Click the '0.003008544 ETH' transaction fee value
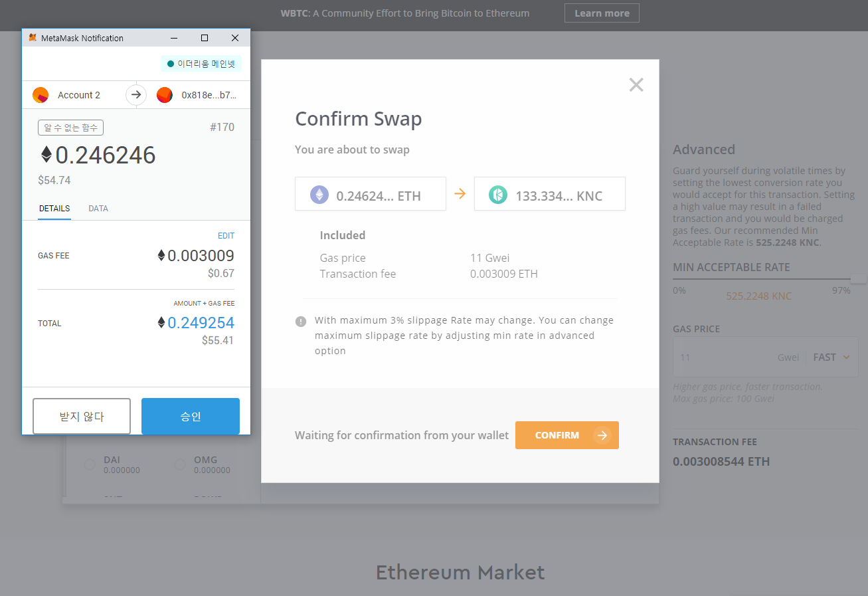 pos(721,462)
